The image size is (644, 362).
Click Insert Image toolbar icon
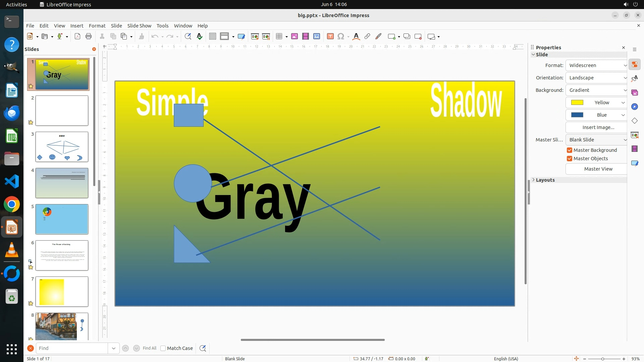tap(294, 37)
